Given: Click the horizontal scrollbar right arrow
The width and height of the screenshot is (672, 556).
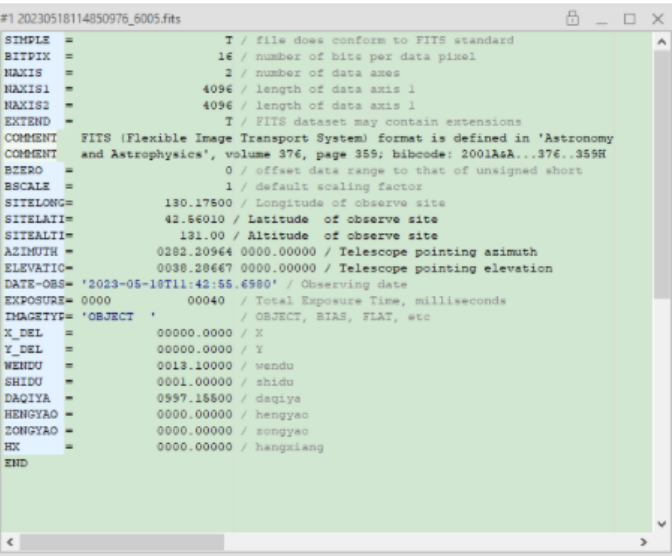Looking at the screenshot, I should coord(644,543).
